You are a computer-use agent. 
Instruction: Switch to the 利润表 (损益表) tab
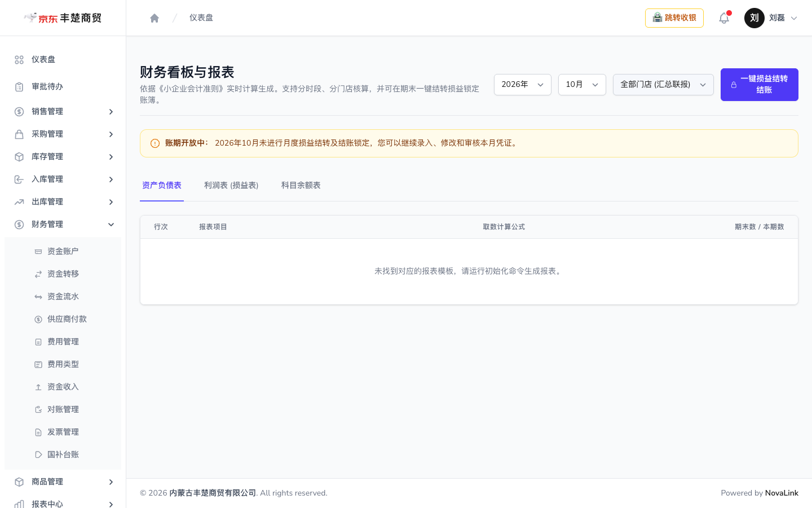231,186
